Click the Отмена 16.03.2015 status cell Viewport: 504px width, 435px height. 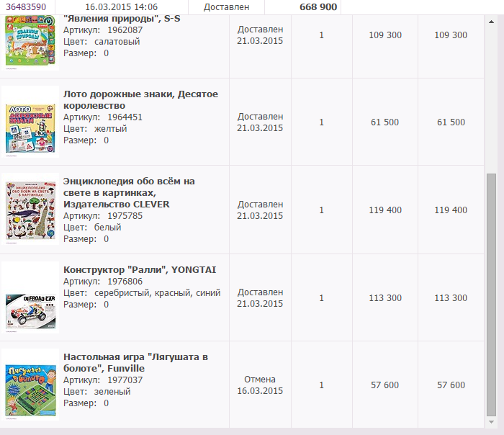260,385
